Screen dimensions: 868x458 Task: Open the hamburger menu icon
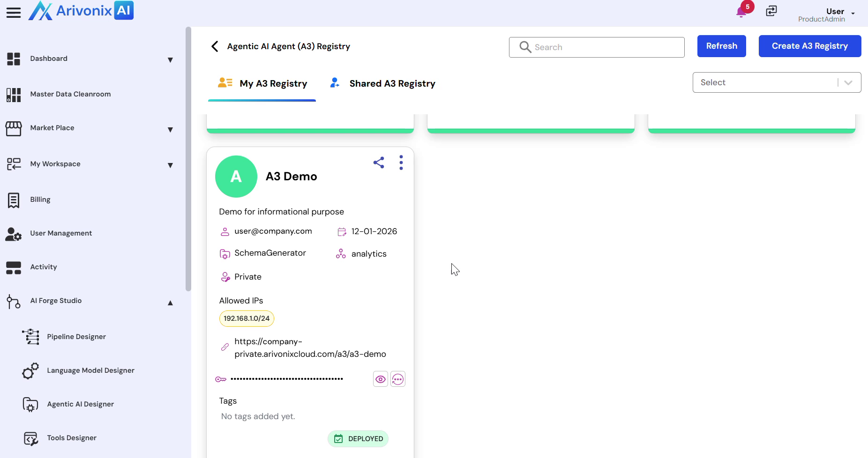click(14, 13)
